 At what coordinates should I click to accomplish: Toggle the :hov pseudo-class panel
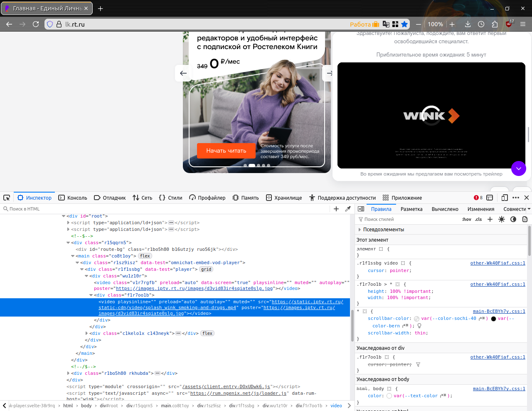[467, 219]
